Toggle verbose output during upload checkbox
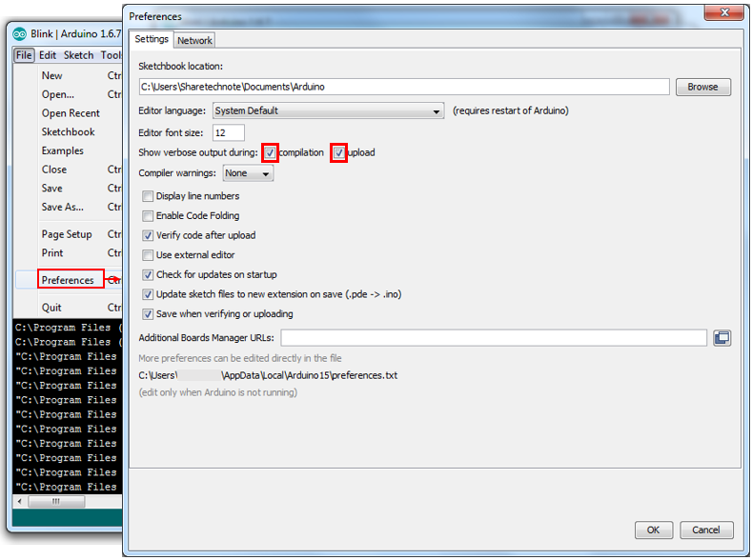This screenshot has width=752, height=560. (x=338, y=152)
